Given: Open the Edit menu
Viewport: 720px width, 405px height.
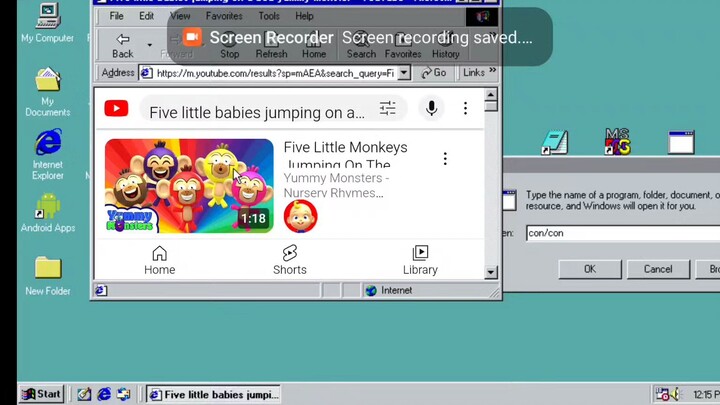Looking at the screenshot, I should [x=146, y=16].
